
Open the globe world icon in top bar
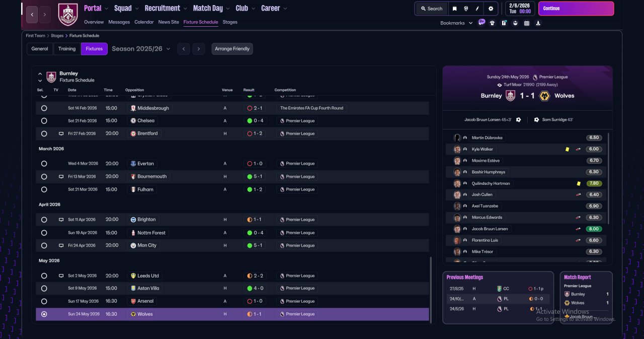pyautogui.click(x=466, y=9)
